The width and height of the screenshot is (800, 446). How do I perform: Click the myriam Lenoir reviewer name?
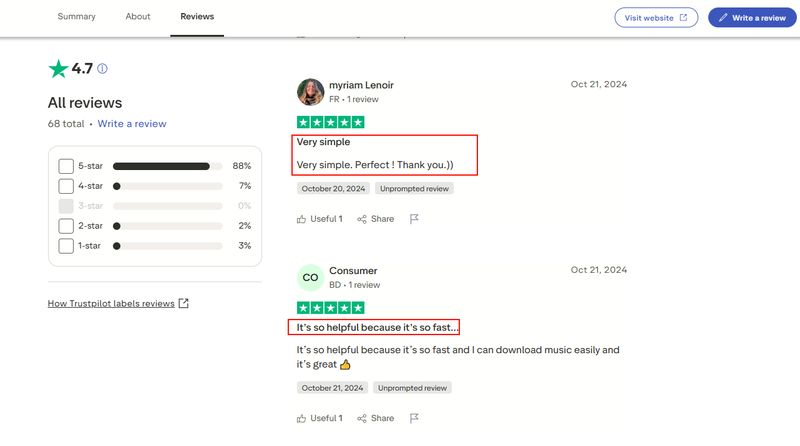361,85
